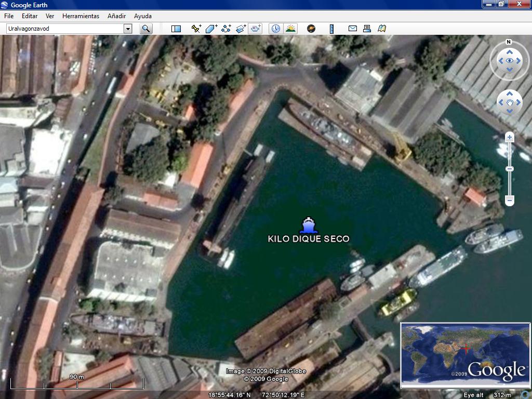Toggle sunlight across the landscape

[x=290, y=29]
